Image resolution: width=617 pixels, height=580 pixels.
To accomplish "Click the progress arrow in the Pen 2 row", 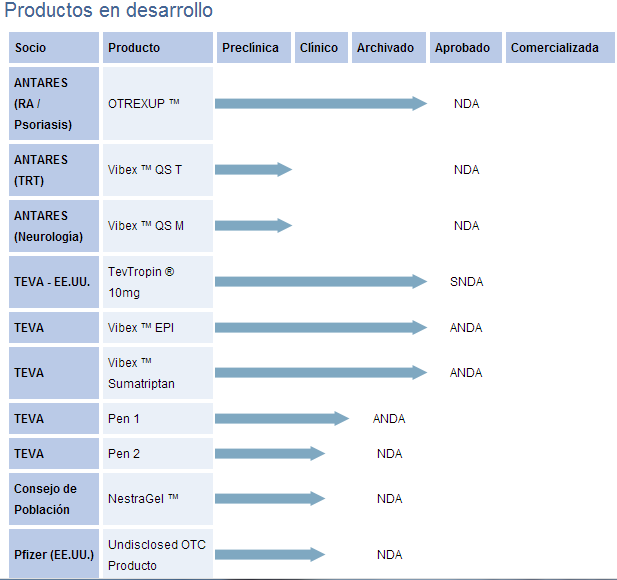I will tap(270, 453).
